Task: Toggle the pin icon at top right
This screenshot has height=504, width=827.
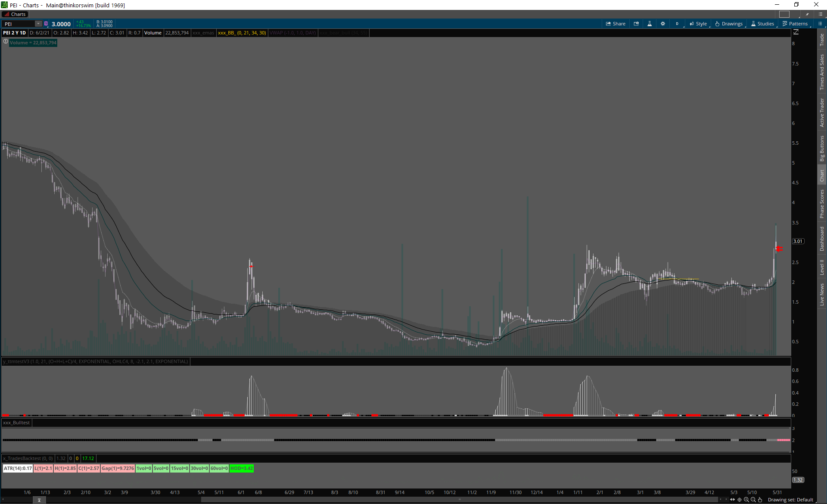Action: click(x=807, y=14)
